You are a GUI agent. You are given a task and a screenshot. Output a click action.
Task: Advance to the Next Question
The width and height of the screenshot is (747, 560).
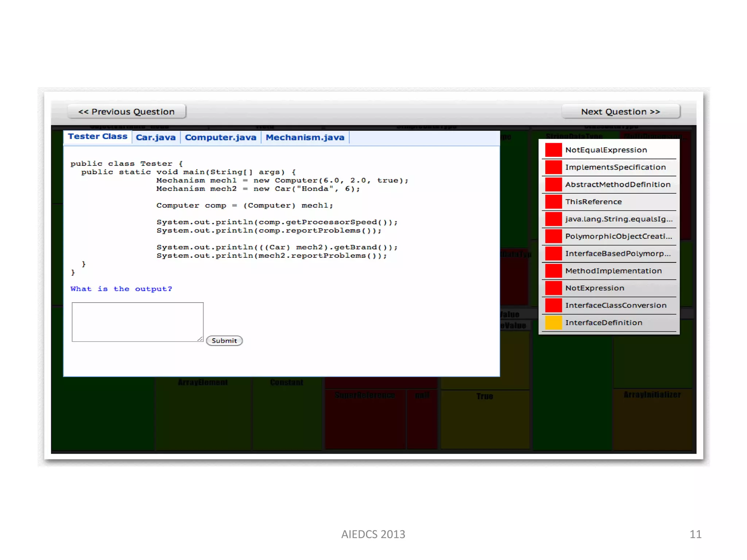(620, 112)
